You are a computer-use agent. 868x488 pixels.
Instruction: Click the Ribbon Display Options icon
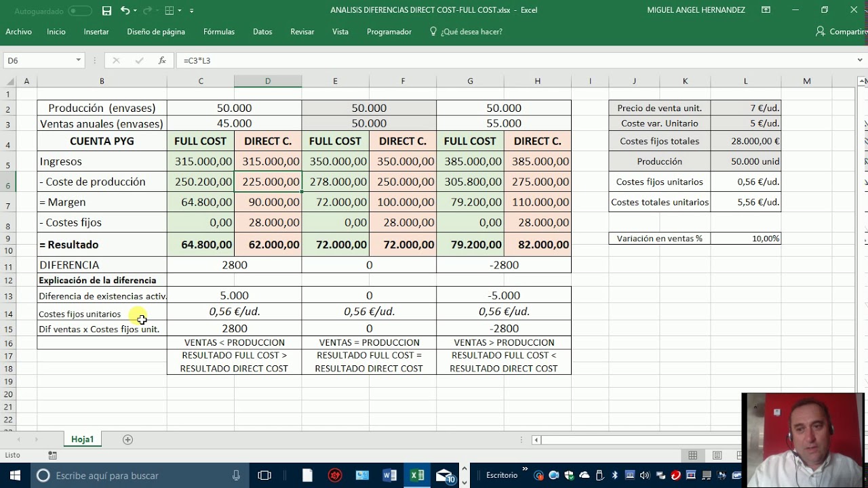pyautogui.click(x=766, y=10)
